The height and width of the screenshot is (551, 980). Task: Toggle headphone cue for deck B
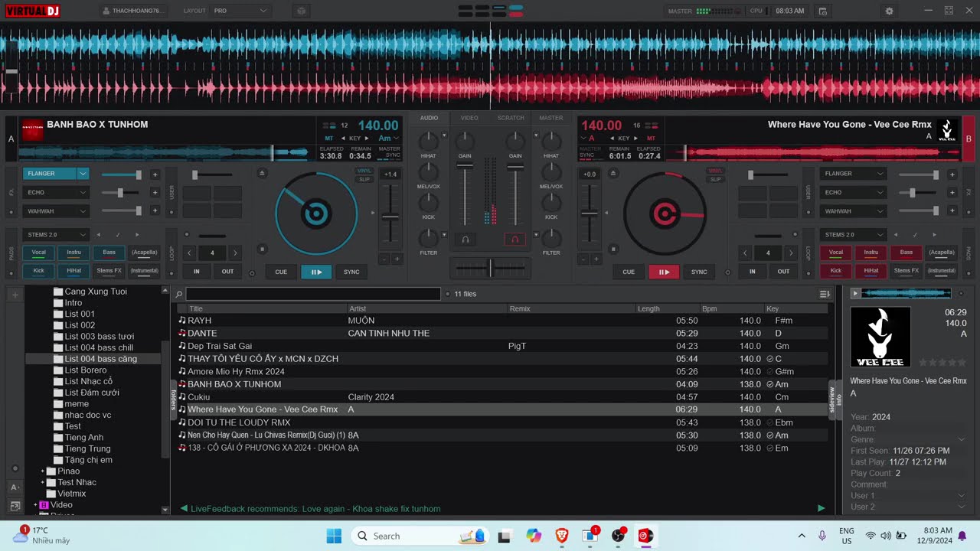pos(515,240)
